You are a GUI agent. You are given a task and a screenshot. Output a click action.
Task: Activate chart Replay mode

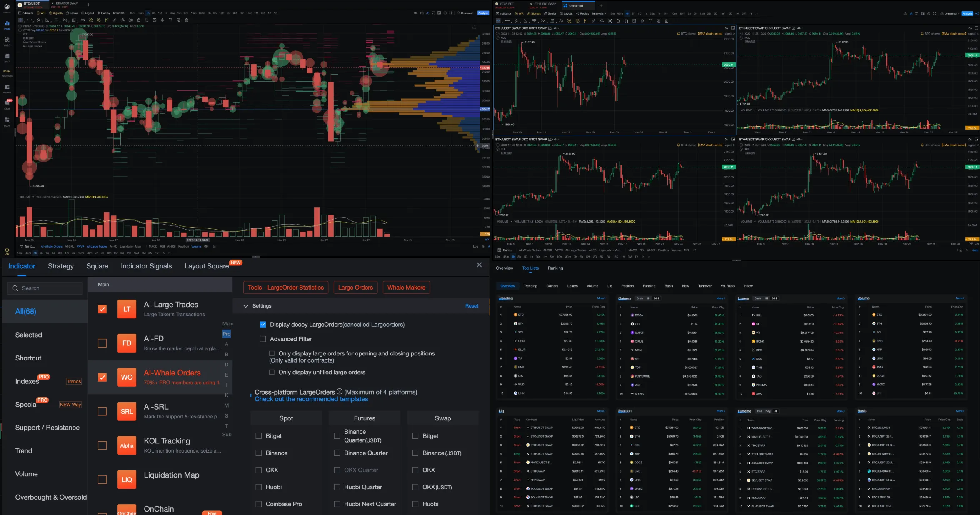tap(103, 13)
